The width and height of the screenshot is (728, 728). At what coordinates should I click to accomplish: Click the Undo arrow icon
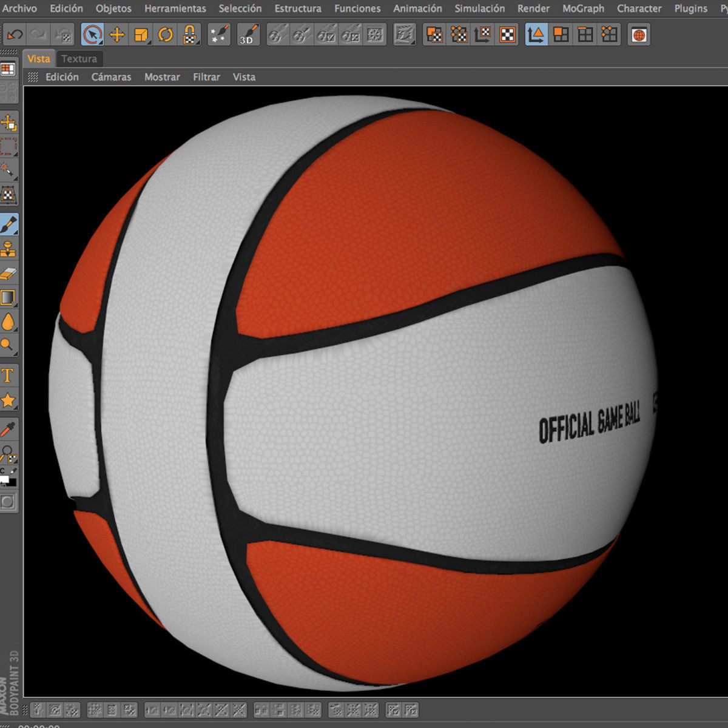click(15, 35)
